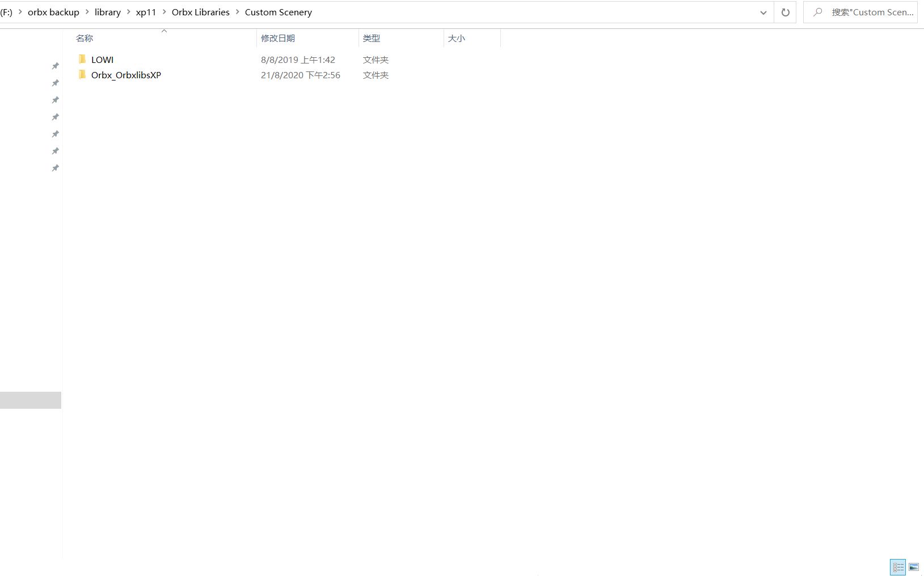Click date 21/8/2020 下午2:56
This screenshot has height=576, width=924.
[301, 75]
